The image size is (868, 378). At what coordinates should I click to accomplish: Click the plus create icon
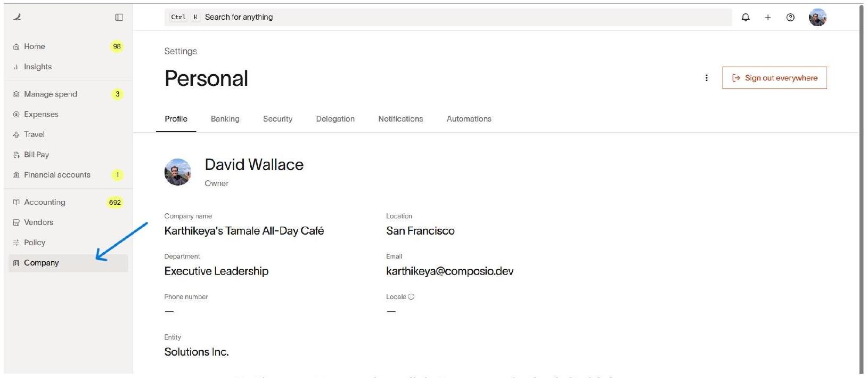pyautogui.click(x=768, y=17)
